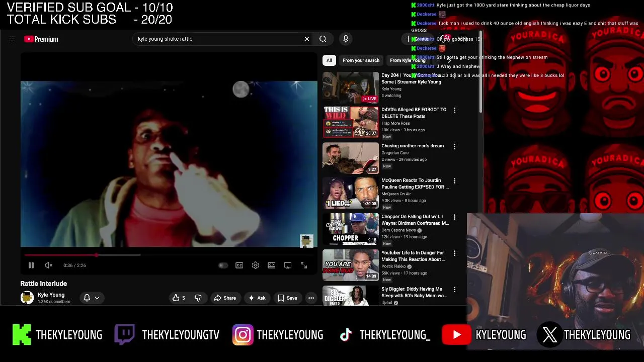Click the Rattle Interlude video title
Screen dimensions: 644x362
coord(44,284)
